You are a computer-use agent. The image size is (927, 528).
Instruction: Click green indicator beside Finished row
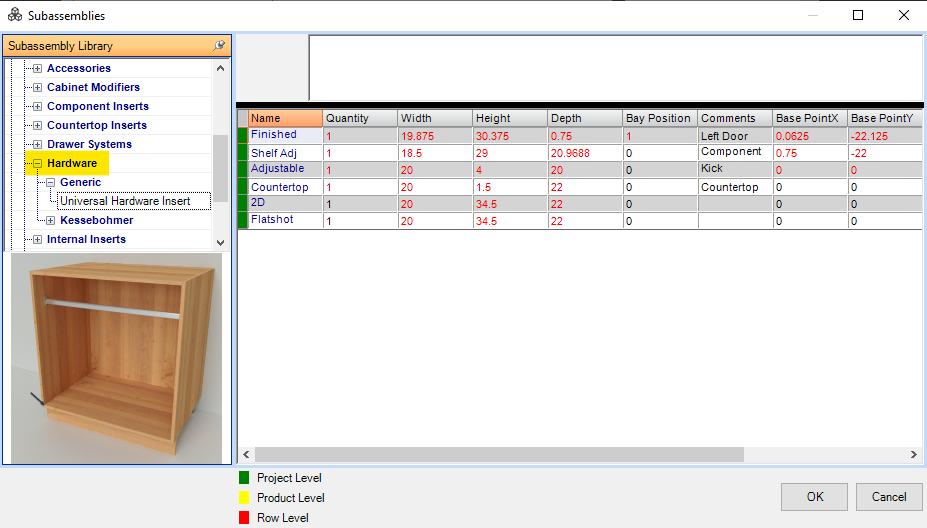tap(241, 135)
